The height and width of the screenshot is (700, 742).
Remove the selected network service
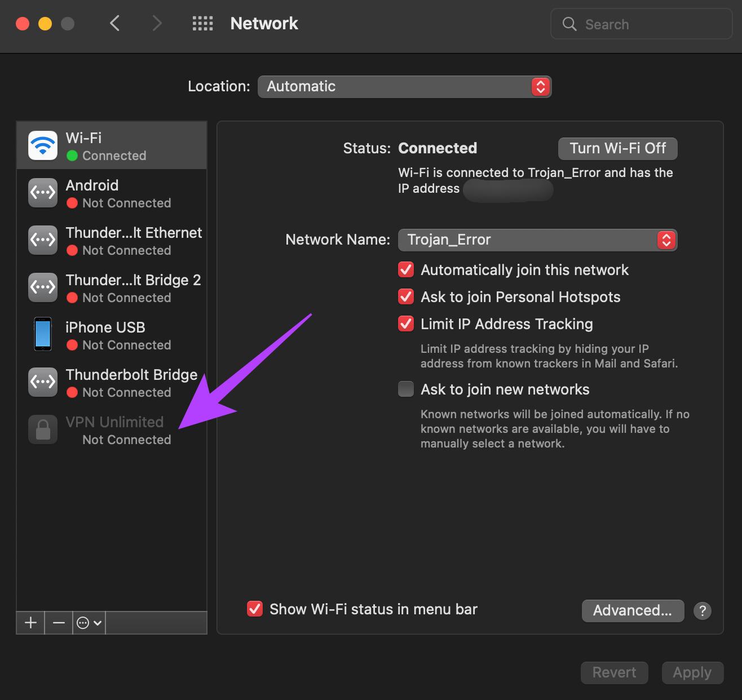click(x=58, y=623)
